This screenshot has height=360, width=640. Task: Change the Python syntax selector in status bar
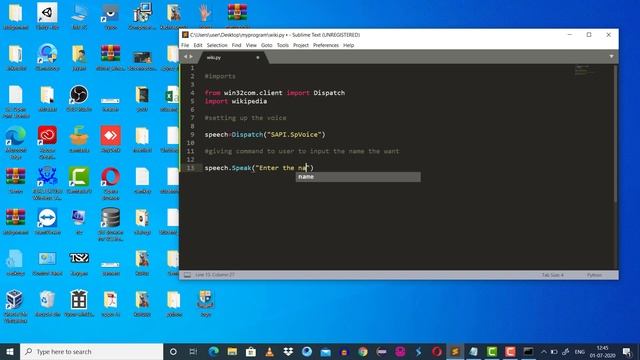594,275
